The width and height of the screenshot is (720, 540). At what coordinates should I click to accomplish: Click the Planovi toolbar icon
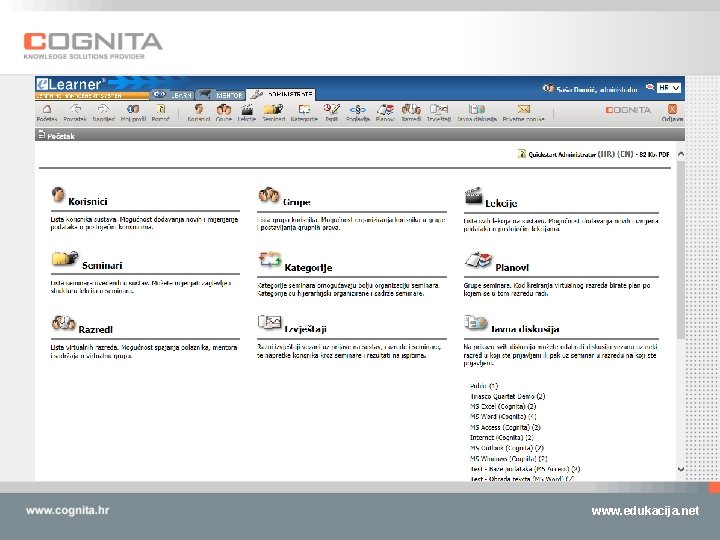point(385,109)
